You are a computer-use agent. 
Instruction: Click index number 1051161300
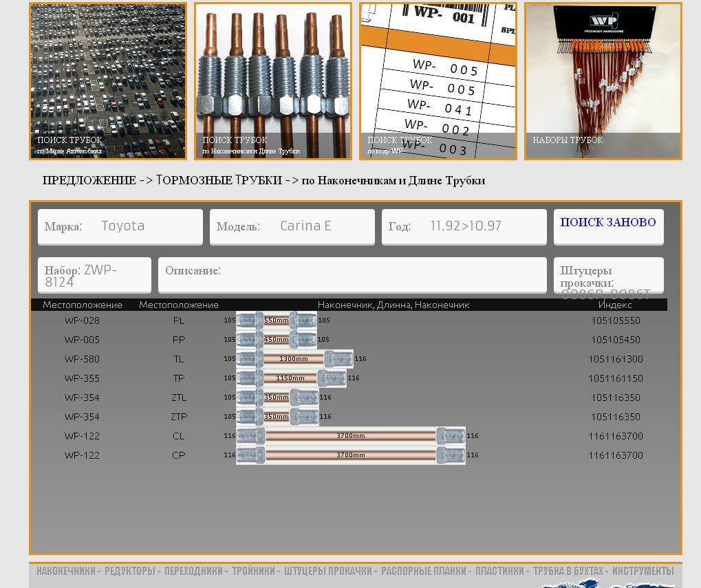coord(615,359)
